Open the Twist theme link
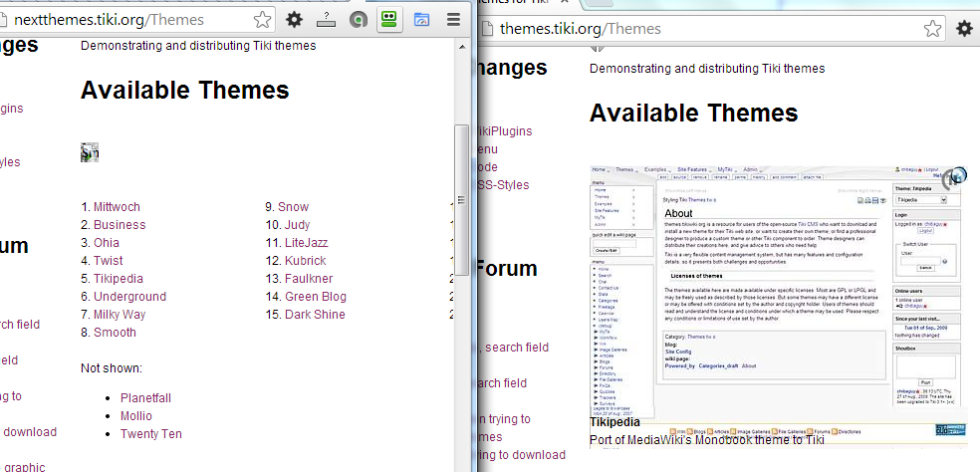 (109, 261)
